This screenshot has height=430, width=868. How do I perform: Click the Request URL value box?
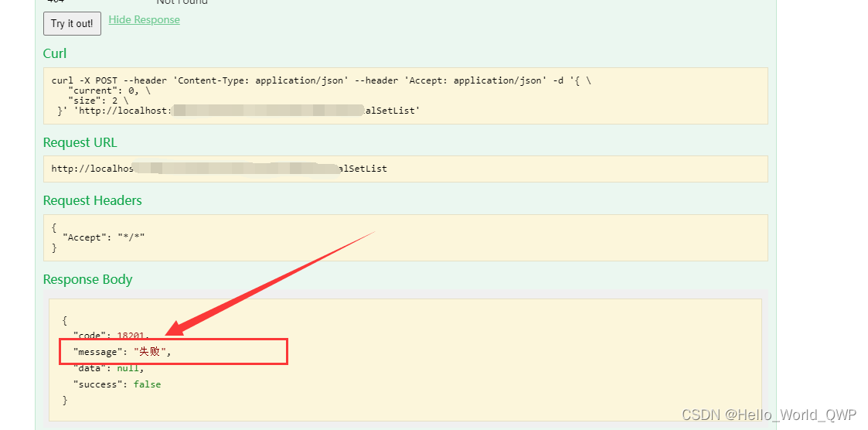click(x=405, y=169)
